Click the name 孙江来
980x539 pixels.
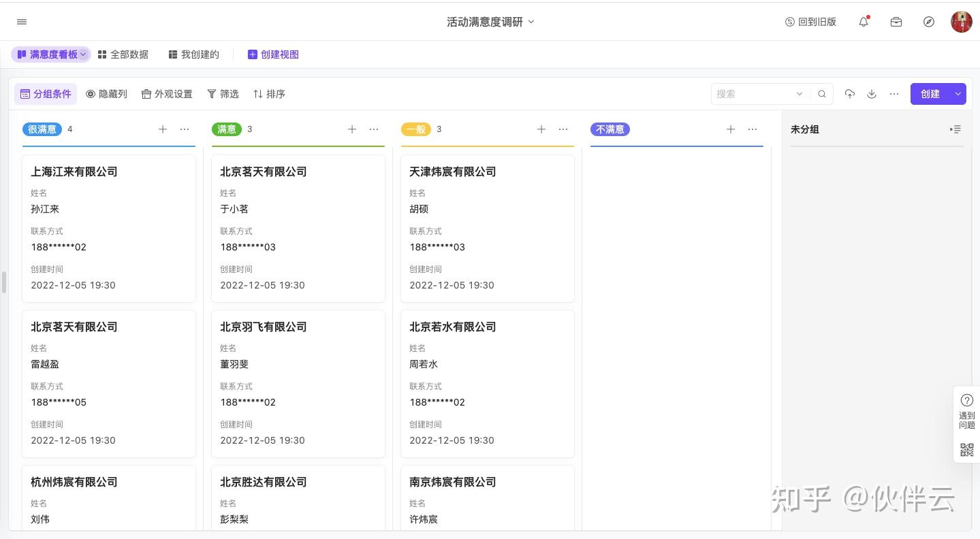point(45,209)
